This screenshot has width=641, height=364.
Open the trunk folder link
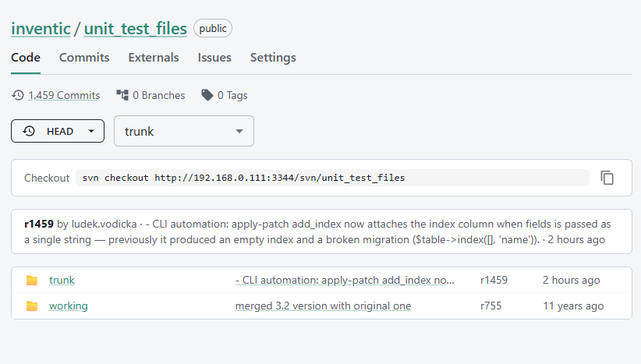(62, 281)
